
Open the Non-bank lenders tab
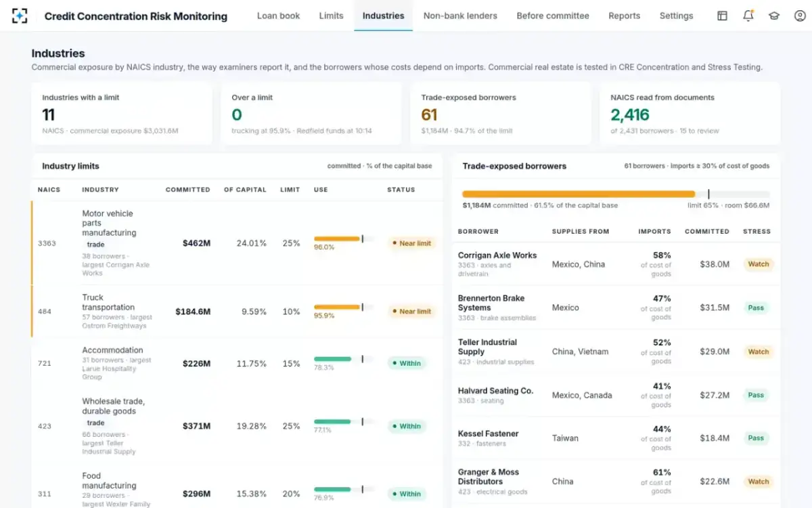460,16
